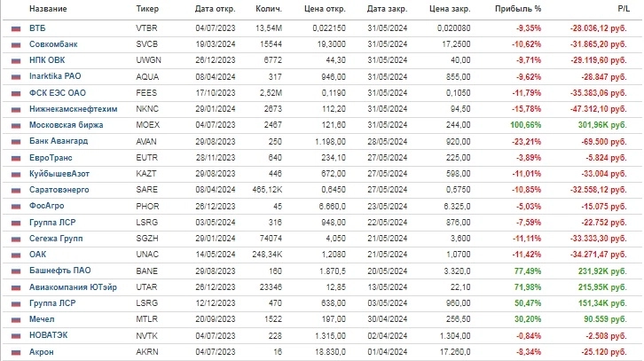Follow the Нижнекамскнефтехим name link
This screenshot has width=644, height=361.
[x=70, y=108]
